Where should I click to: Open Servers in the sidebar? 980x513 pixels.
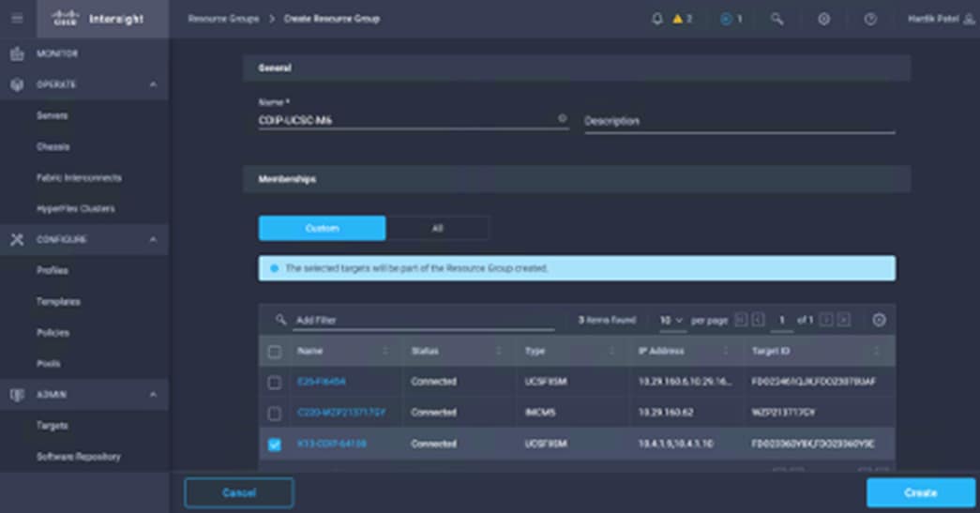coord(52,115)
